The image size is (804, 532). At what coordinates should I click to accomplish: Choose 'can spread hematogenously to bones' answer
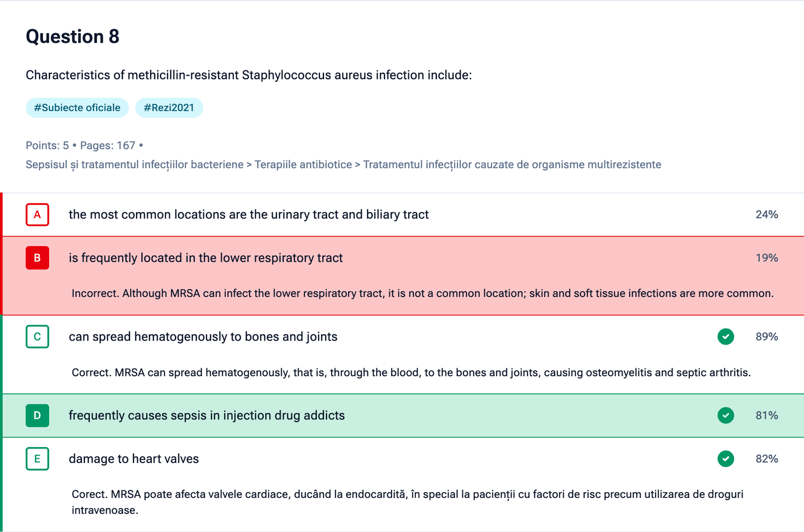click(203, 337)
